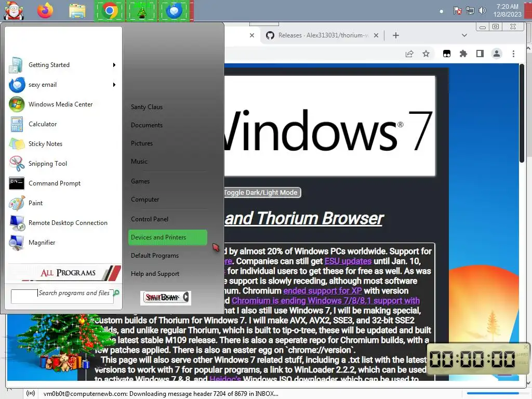This screenshot has width=532, height=399.
Task: Open sexy email program
Action: tap(63, 85)
